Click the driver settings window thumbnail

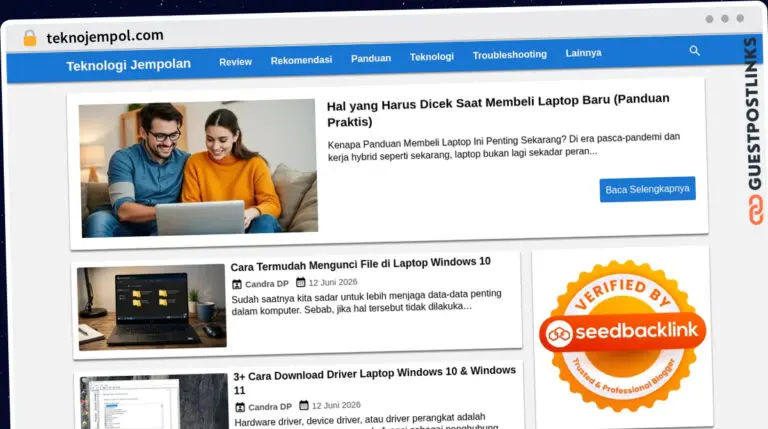(154, 402)
